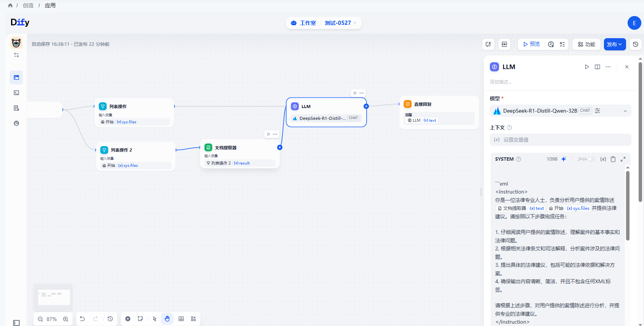This screenshot has width=644, height=326.
Task: Add next node from LLM node handle
Action: pos(366,107)
